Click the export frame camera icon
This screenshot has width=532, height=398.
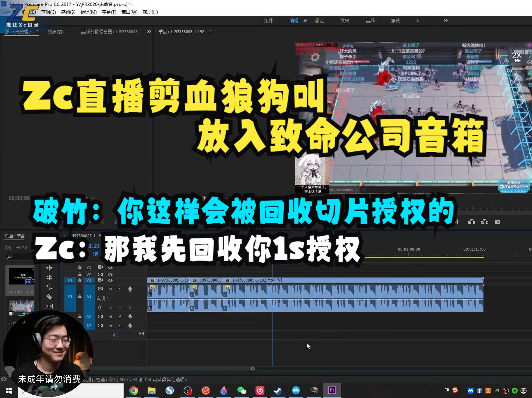tap(498, 221)
